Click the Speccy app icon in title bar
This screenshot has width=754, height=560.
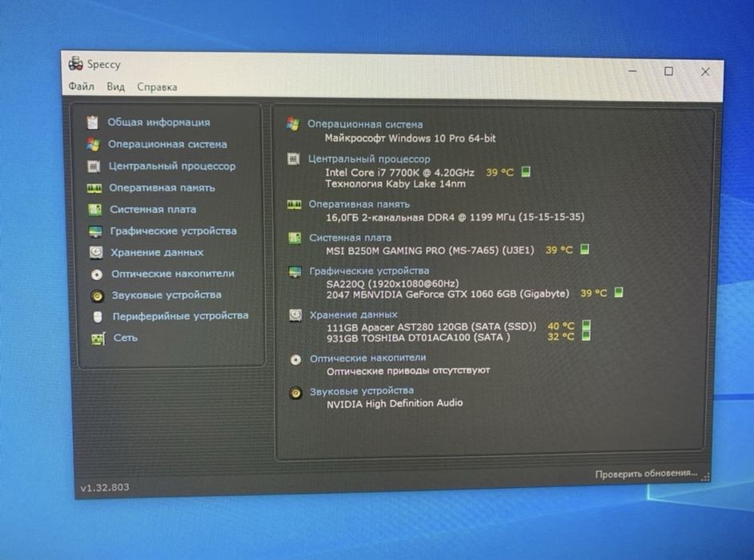pos(75,63)
